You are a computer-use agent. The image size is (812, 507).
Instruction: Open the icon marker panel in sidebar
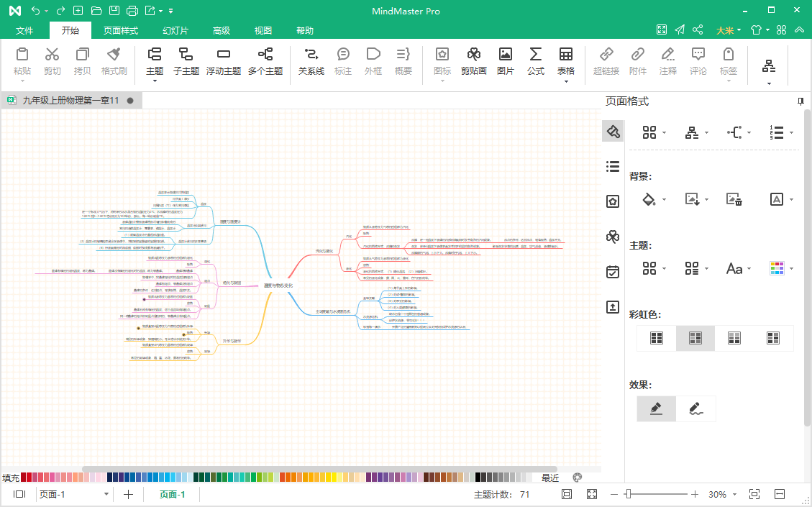(x=613, y=201)
